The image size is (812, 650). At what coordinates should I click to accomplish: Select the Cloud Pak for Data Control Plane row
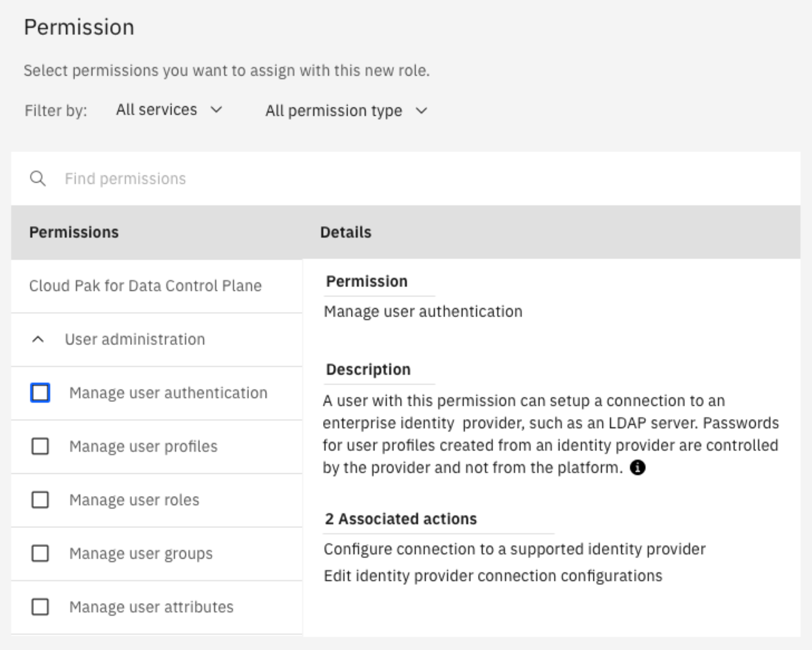tap(157, 286)
